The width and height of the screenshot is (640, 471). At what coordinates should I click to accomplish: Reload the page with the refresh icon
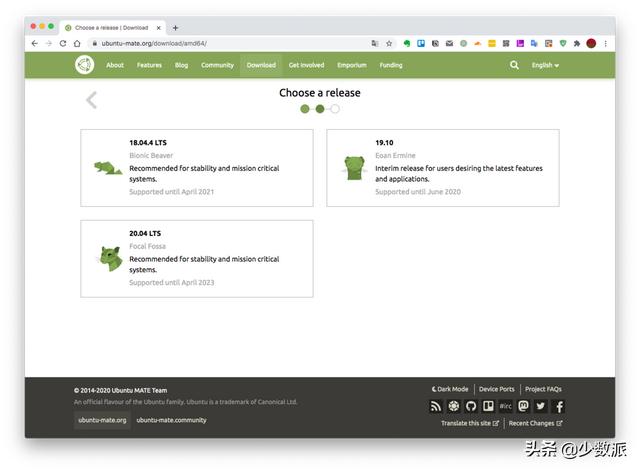click(x=63, y=43)
